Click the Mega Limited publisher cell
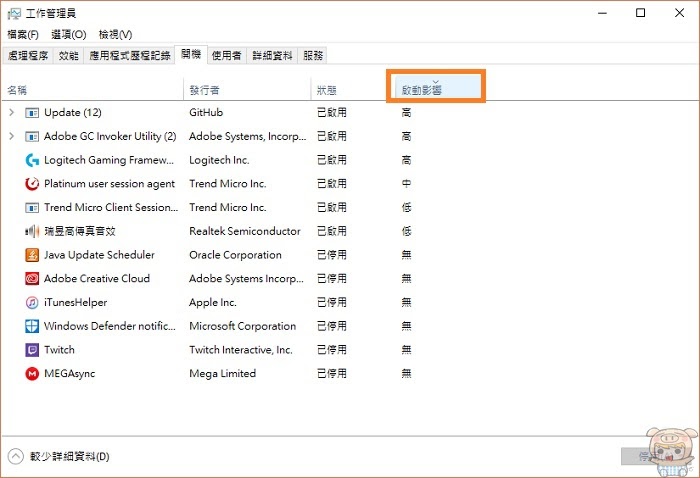The width and height of the screenshot is (700, 478). (x=222, y=374)
